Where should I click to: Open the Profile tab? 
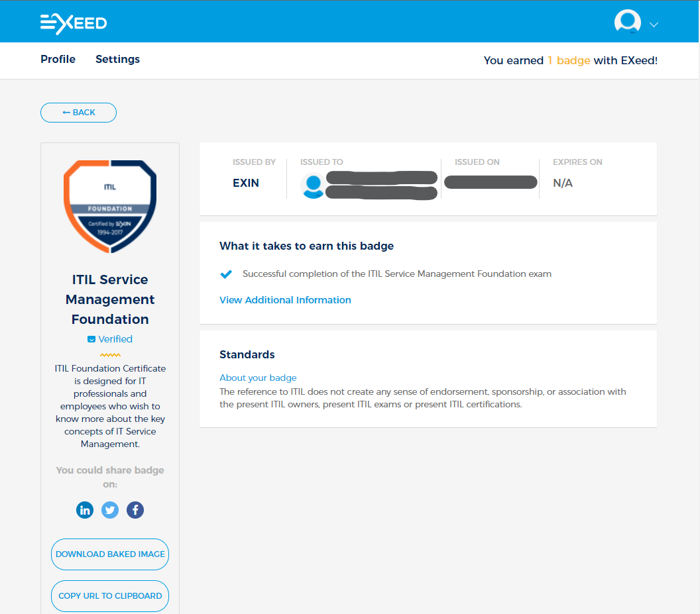[58, 60]
